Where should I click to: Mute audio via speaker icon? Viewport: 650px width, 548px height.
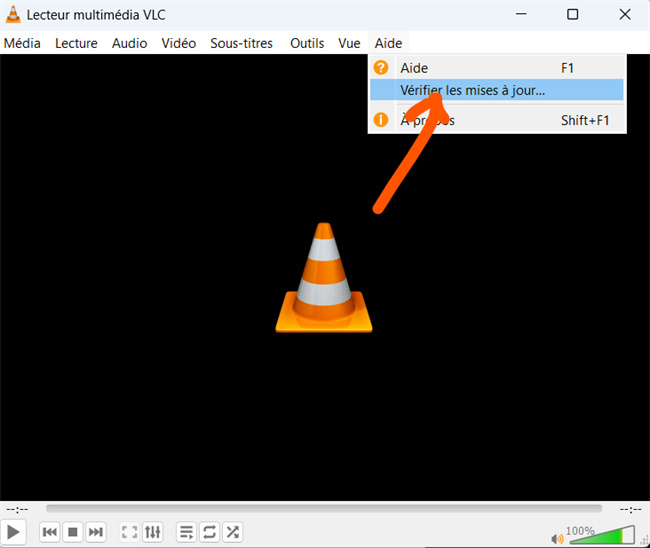point(557,538)
